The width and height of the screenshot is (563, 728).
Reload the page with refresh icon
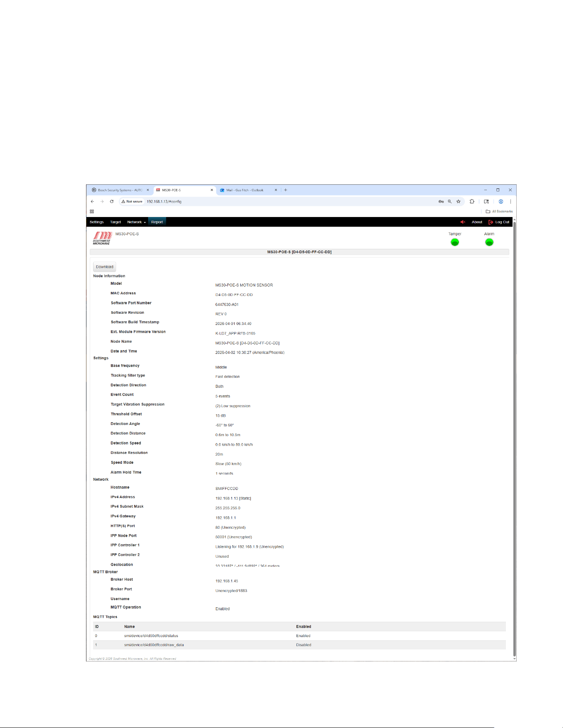[112, 201]
